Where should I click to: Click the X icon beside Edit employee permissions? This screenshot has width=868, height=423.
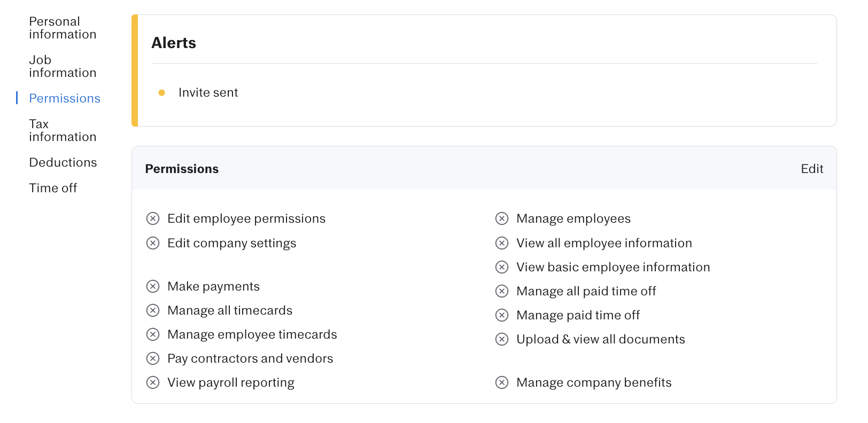click(153, 218)
